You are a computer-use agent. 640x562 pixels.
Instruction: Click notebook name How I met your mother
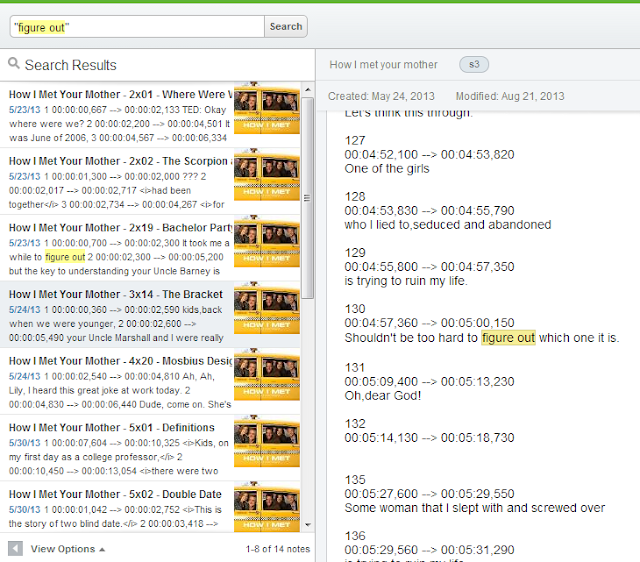click(383, 64)
